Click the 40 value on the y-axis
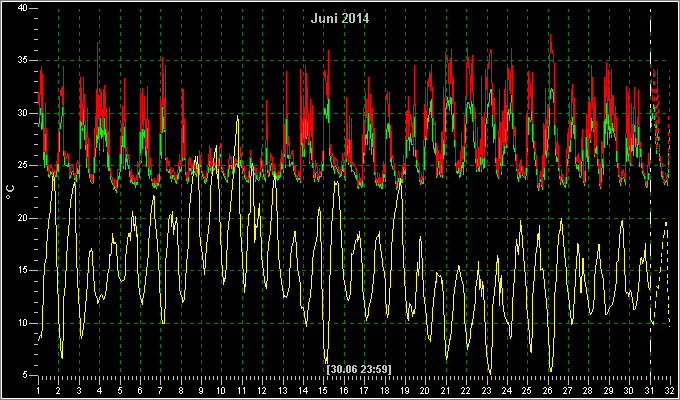The width and height of the screenshot is (680, 400). point(23,8)
